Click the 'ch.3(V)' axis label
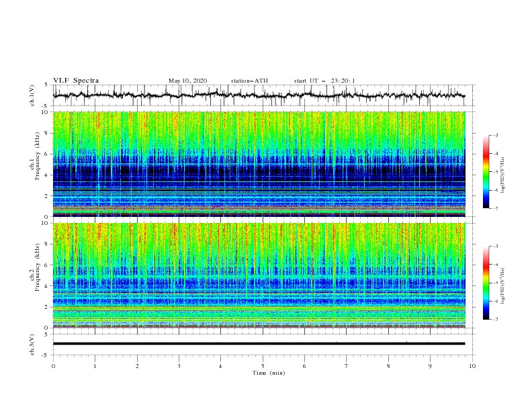 [x=32, y=345]
